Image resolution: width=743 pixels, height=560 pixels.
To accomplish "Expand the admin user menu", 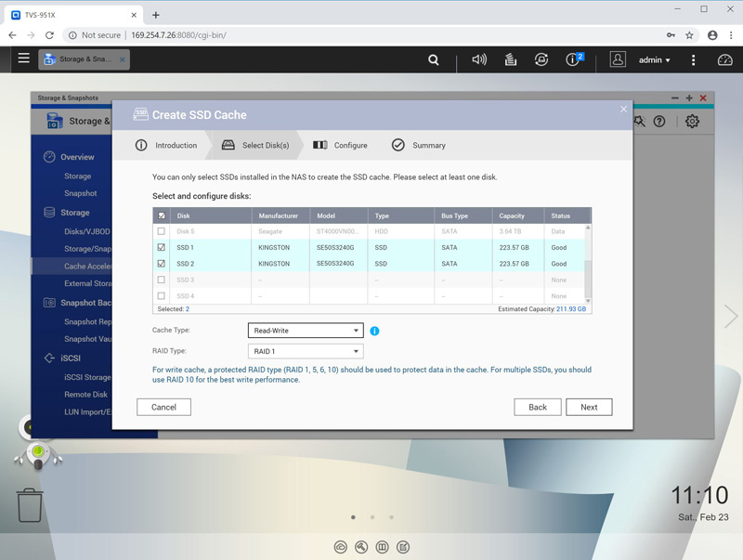I will [x=654, y=59].
